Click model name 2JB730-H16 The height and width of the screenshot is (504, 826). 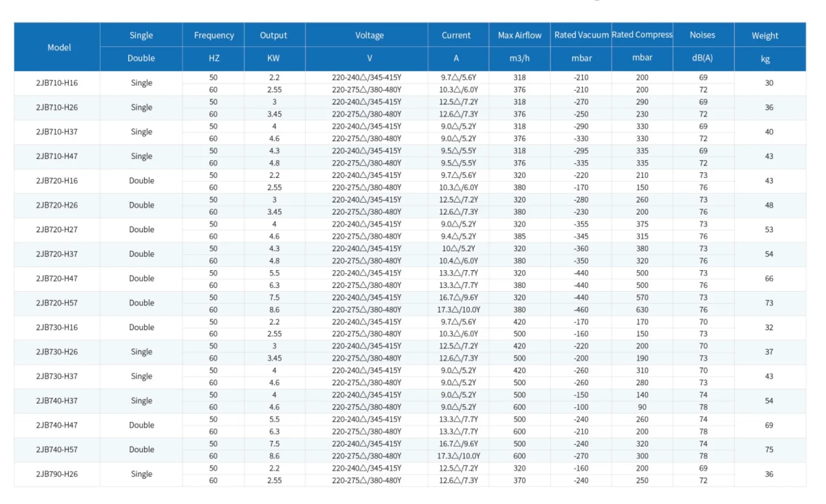click(x=57, y=327)
